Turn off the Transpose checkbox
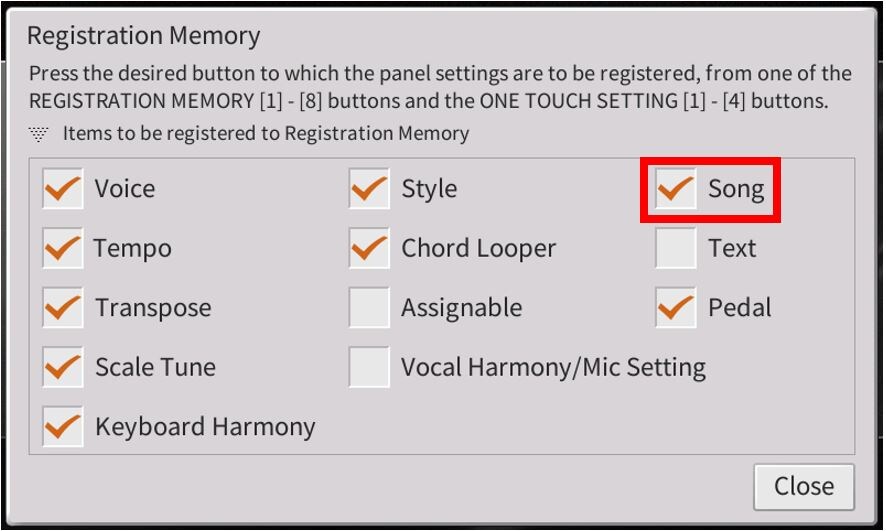Screen dimensions: 886x531 (x=62, y=308)
